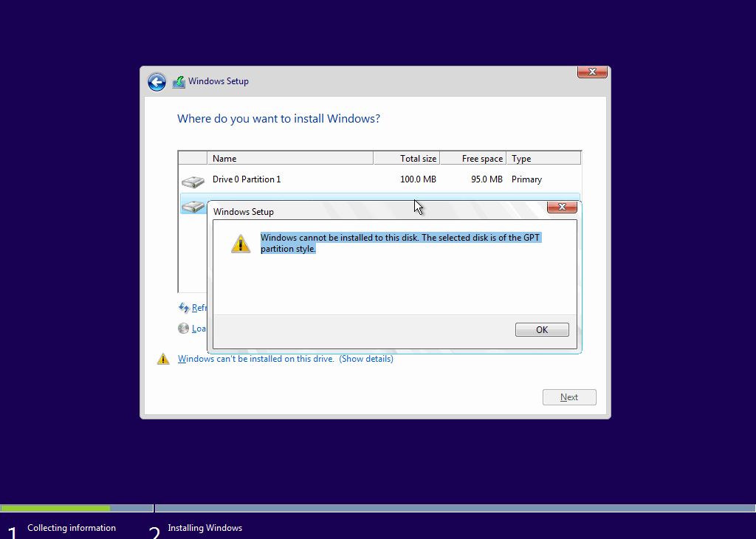This screenshot has height=539, width=756.
Task: Click the "Where do you want to install Windows?" heading
Action: click(x=278, y=119)
